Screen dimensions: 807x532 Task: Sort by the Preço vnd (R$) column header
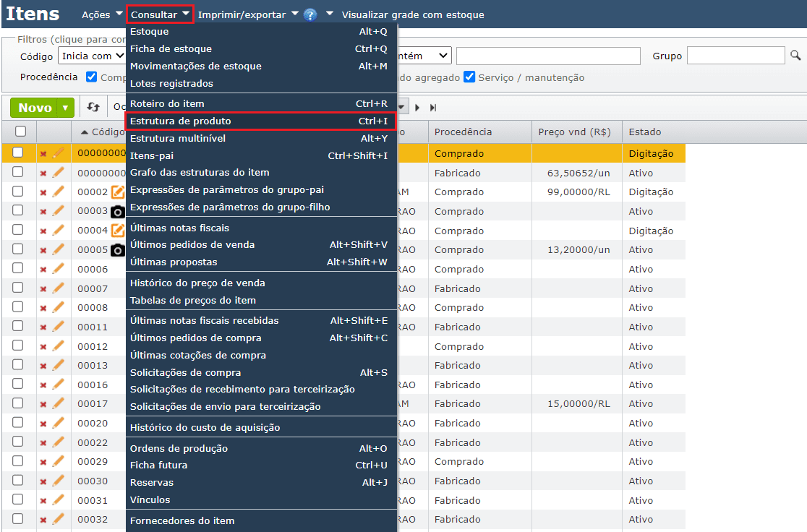[574, 132]
